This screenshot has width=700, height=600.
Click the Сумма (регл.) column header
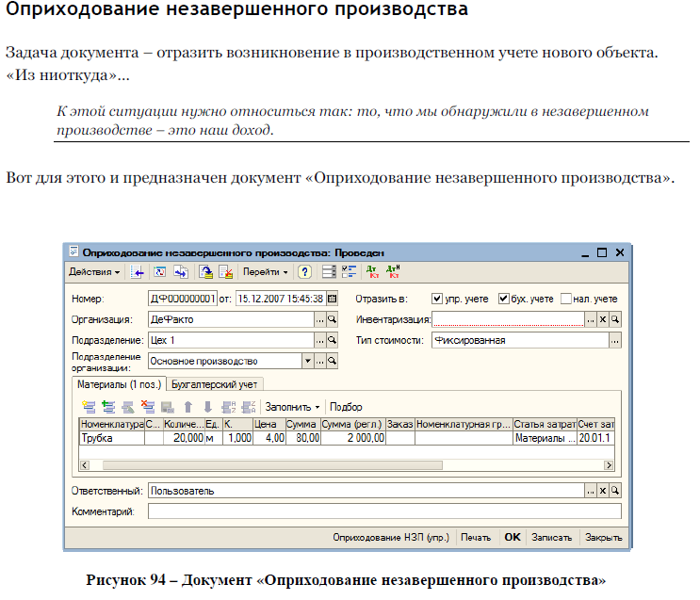pos(352,424)
